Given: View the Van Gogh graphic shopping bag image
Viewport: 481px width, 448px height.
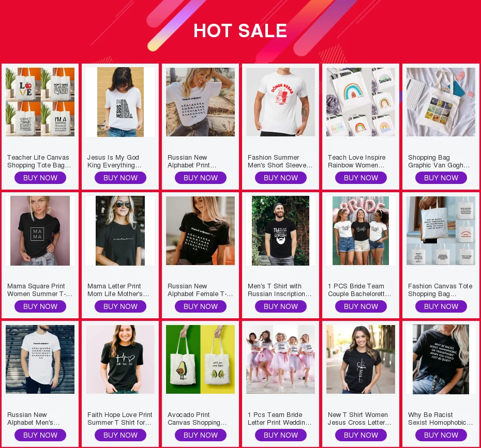Looking at the screenshot, I should click(441, 102).
